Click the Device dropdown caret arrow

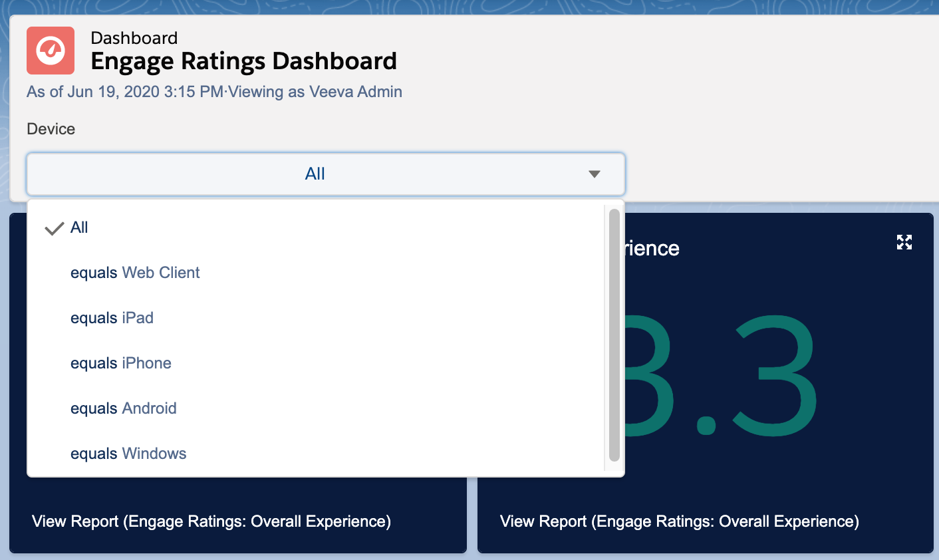coord(595,174)
